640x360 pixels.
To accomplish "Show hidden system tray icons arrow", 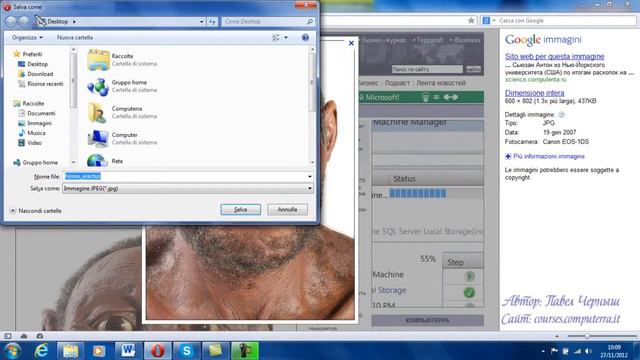I will pos(543,351).
